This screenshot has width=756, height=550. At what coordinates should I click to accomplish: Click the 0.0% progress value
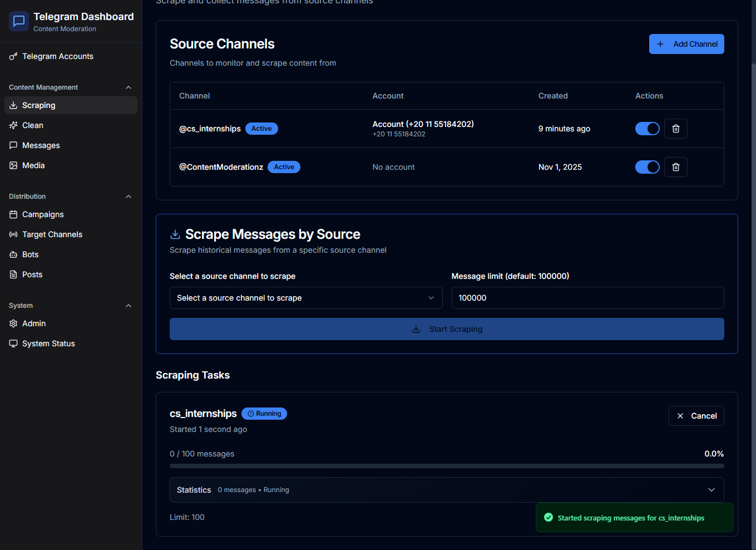(x=714, y=454)
